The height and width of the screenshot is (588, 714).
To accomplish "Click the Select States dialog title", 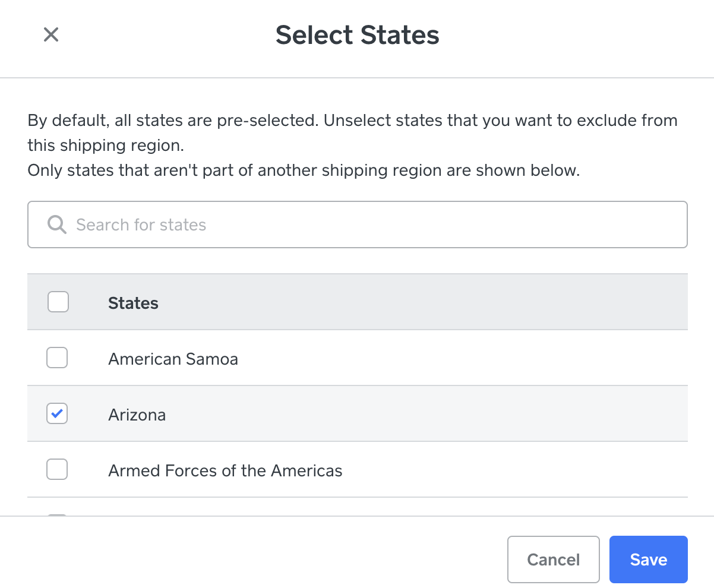I will click(x=357, y=35).
